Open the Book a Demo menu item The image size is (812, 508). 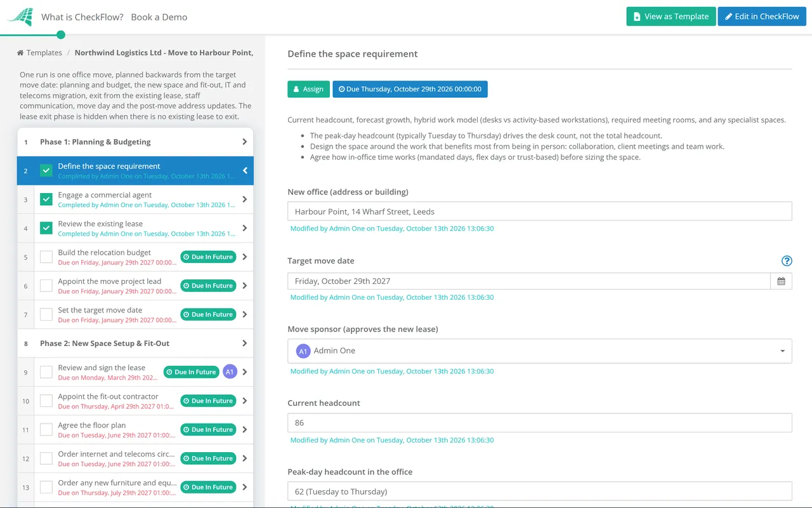(159, 17)
